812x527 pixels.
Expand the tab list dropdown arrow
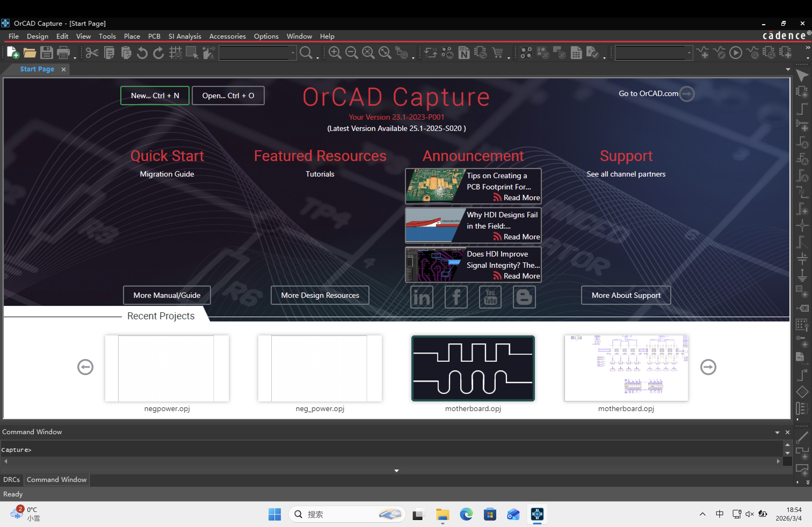tap(788, 69)
